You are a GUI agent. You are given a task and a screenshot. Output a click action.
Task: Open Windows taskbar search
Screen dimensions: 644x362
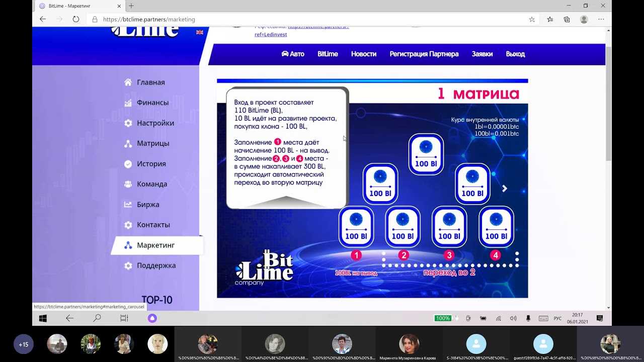[97, 318]
